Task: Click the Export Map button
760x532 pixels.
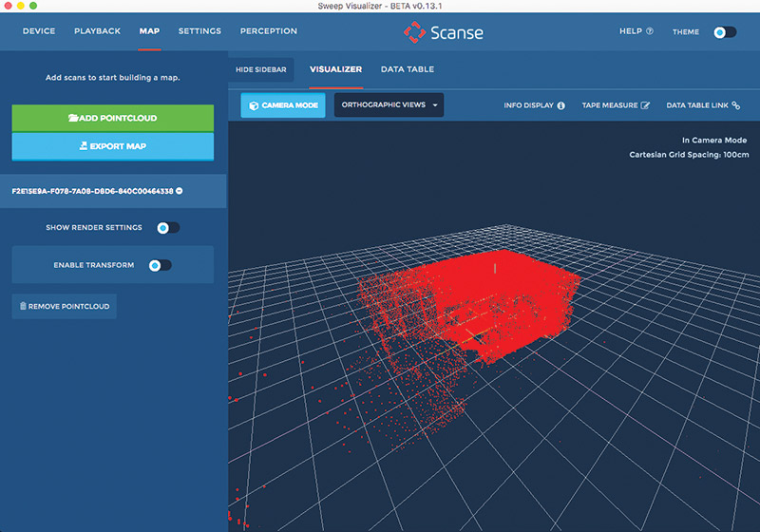Action: [x=112, y=146]
